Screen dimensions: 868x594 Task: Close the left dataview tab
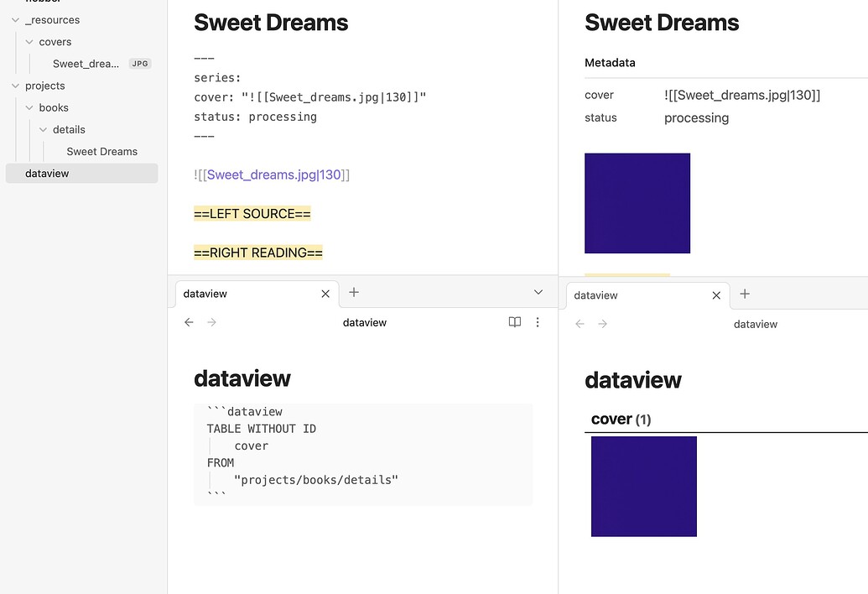click(x=325, y=293)
